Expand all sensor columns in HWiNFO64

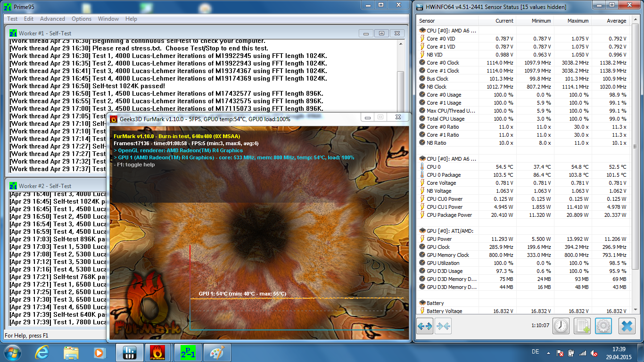(x=425, y=326)
